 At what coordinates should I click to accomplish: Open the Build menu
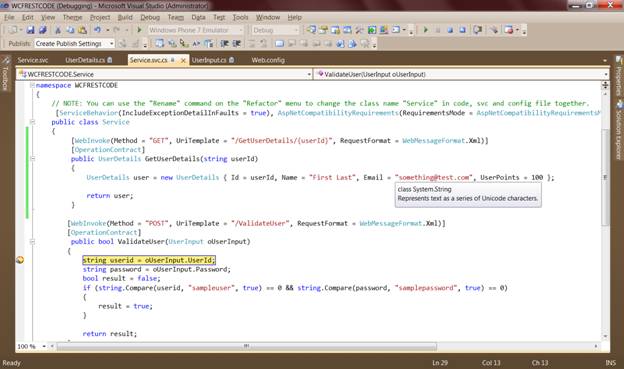125,18
